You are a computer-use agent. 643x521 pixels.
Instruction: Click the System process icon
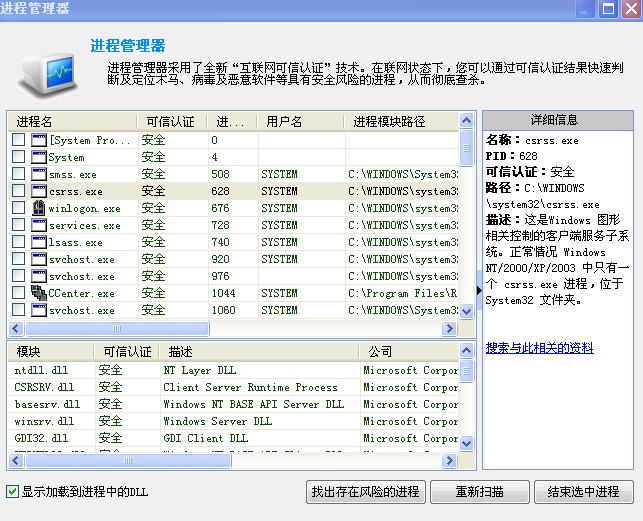39,157
